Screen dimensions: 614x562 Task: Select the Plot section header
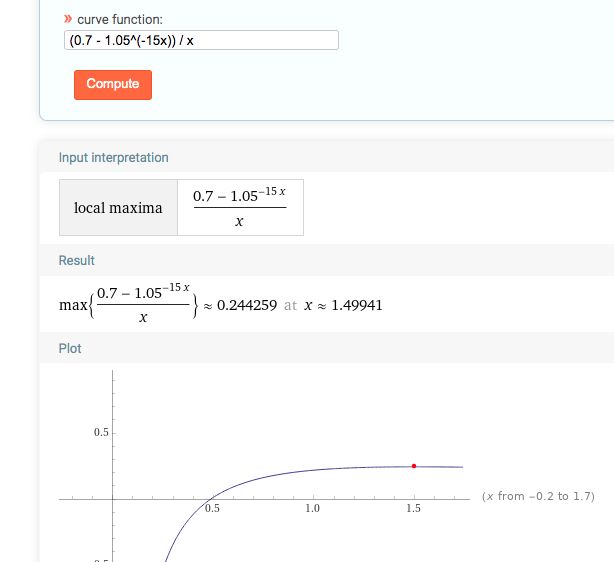pyautogui.click(x=70, y=348)
